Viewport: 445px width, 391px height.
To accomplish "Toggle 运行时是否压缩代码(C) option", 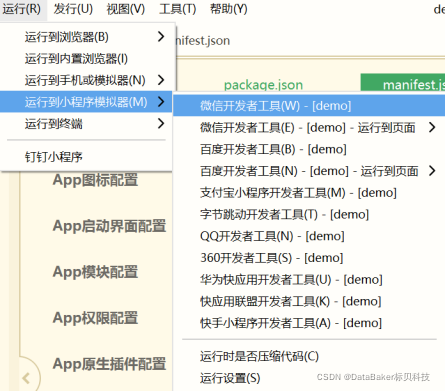I will click(x=309, y=356).
